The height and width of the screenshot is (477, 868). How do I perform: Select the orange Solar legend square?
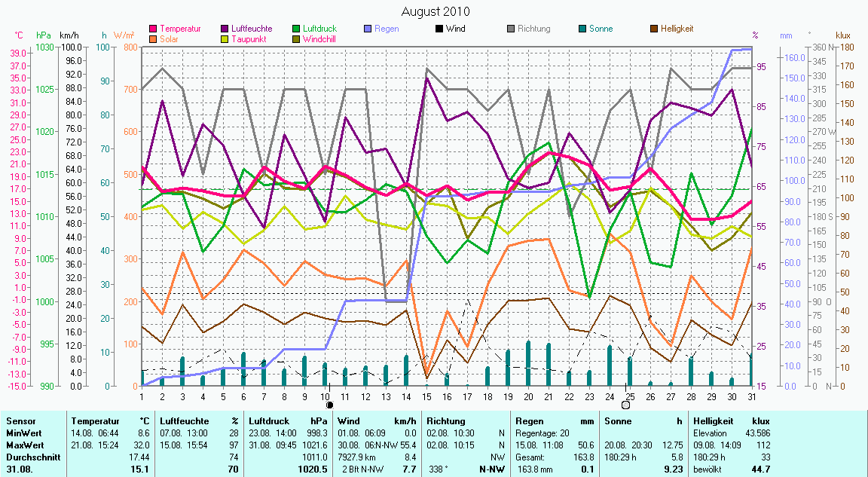[x=154, y=38]
